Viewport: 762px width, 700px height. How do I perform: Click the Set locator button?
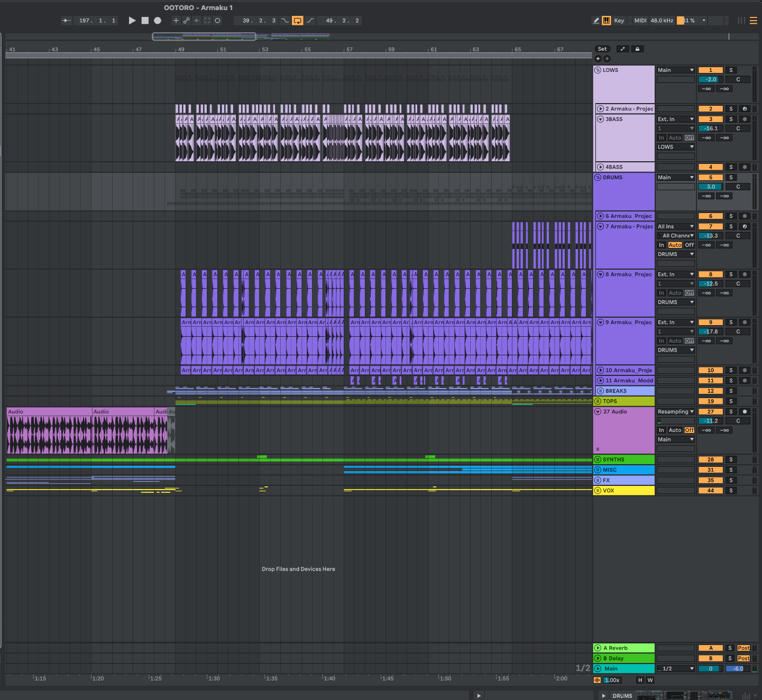pos(602,49)
